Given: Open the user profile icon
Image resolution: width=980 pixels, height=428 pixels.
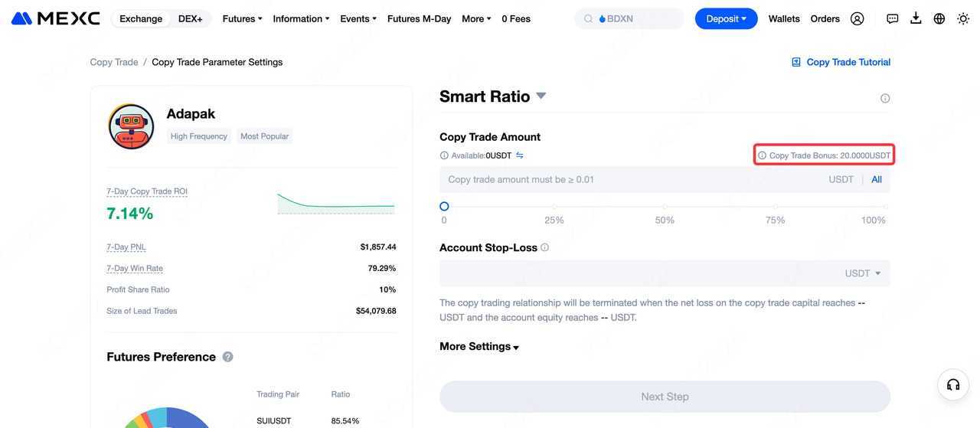Looking at the screenshot, I should point(857,18).
